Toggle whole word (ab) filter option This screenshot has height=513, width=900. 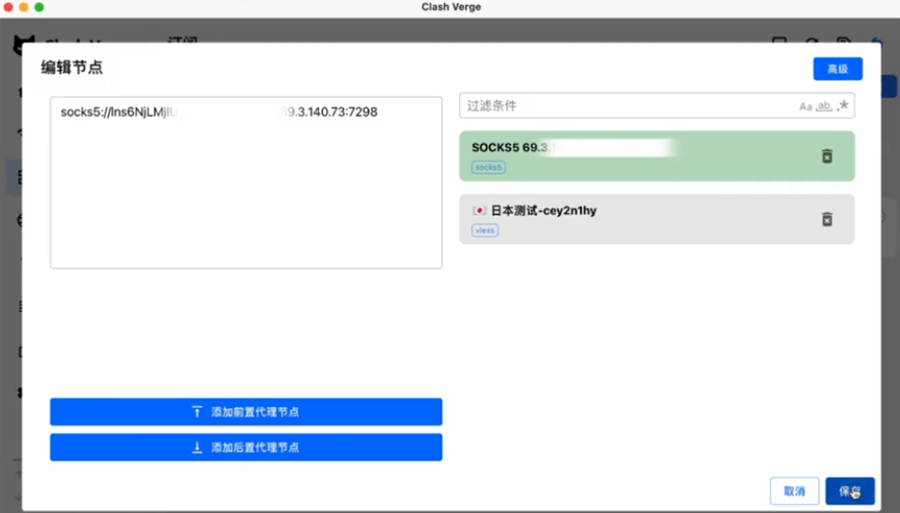[x=824, y=106]
